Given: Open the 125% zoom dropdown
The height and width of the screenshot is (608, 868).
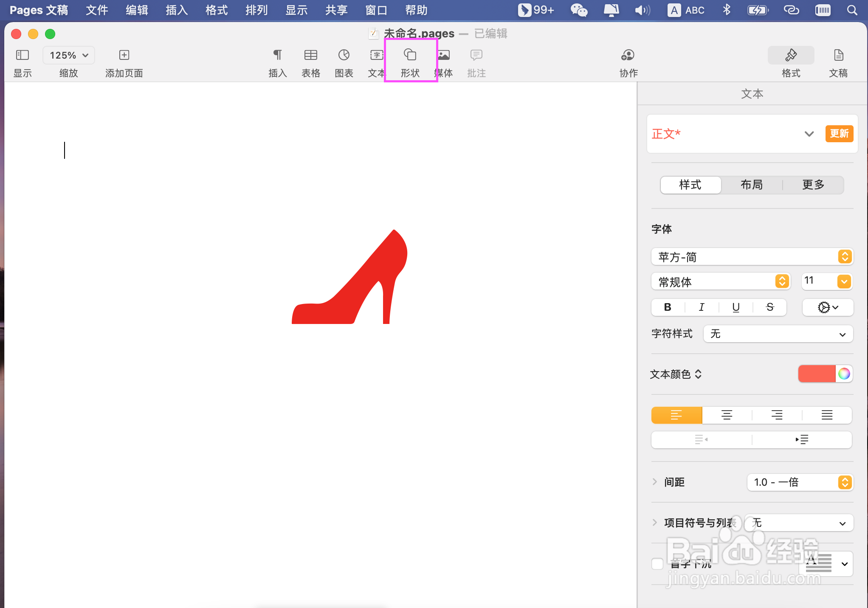Looking at the screenshot, I should 69,55.
